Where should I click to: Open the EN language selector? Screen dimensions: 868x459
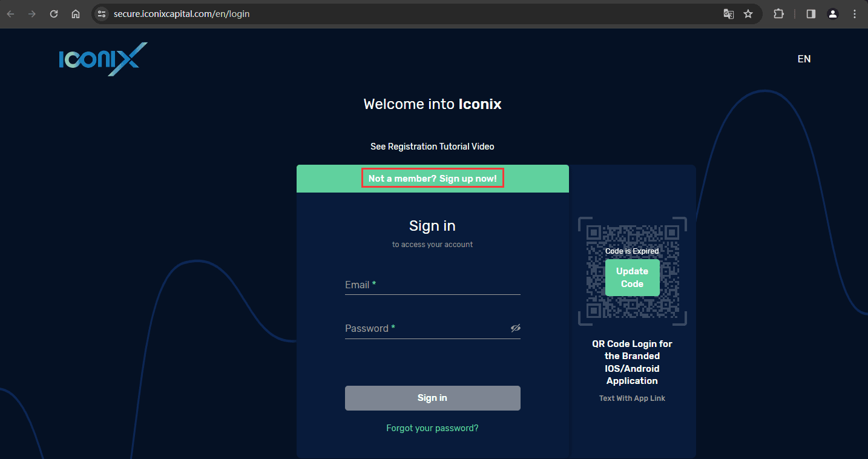[x=804, y=59]
